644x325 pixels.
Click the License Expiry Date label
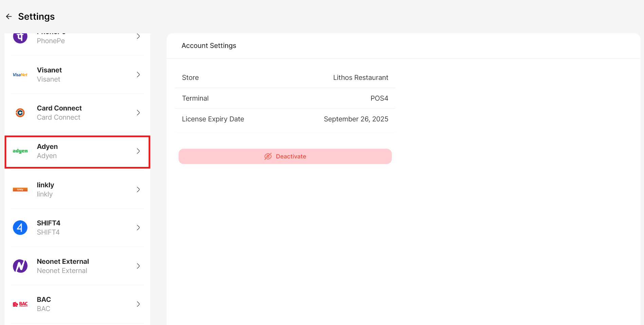[x=213, y=119]
